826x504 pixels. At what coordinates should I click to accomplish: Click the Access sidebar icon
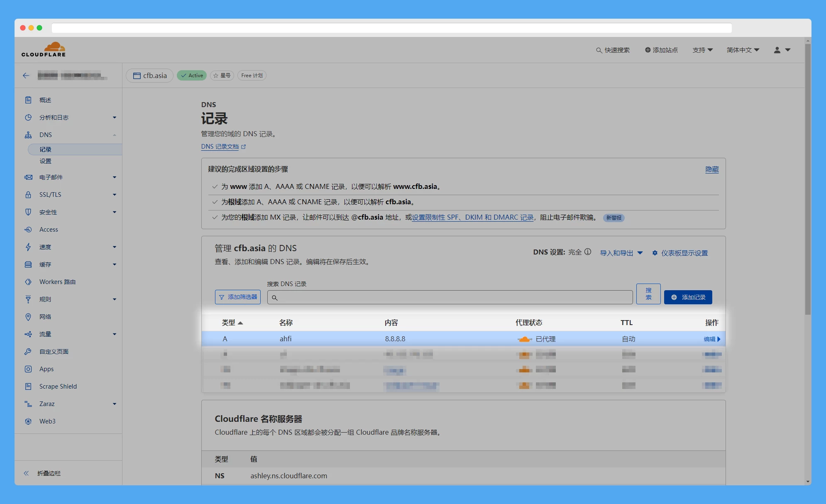pos(28,230)
